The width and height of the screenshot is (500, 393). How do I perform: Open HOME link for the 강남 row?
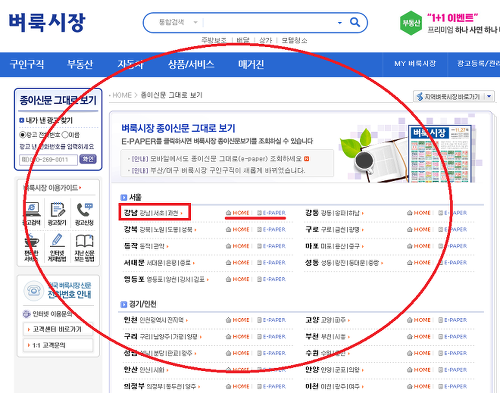pyautogui.click(x=238, y=213)
